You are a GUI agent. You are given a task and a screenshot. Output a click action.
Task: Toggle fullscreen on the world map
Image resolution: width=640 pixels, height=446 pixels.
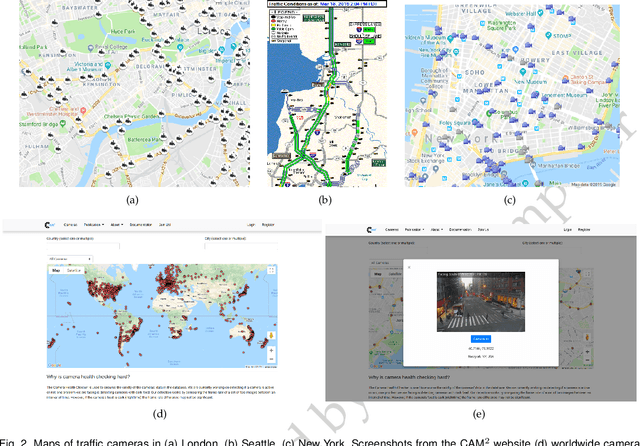(271, 270)
